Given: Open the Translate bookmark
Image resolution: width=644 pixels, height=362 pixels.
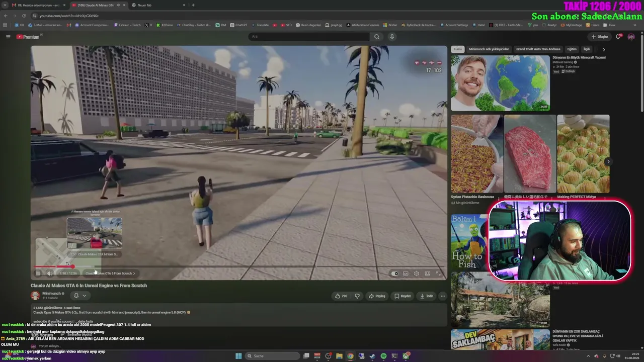Looking at the screenshot, I should tap(260, 25).
